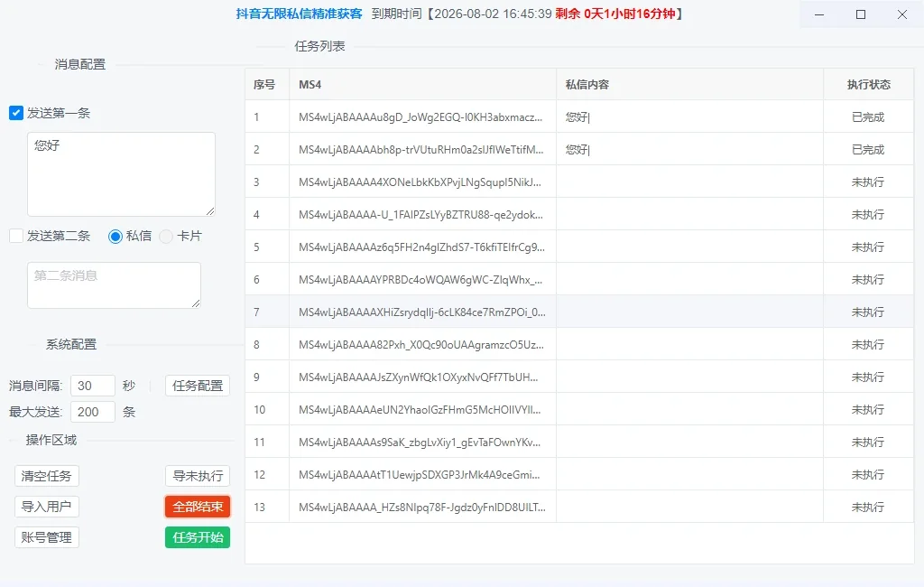The image size is (924, 587).
Task: Open 账号管理
Action: pos(47,537)
